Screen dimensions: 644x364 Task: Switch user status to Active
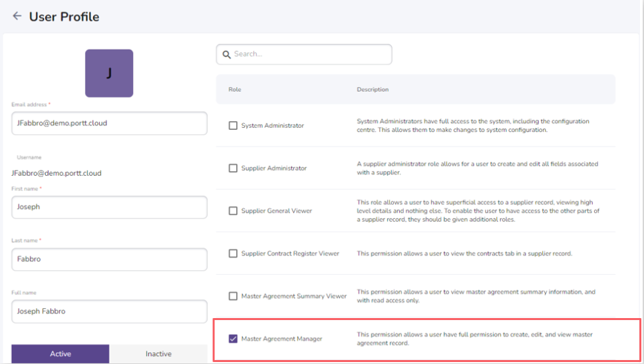coord(61,354)
